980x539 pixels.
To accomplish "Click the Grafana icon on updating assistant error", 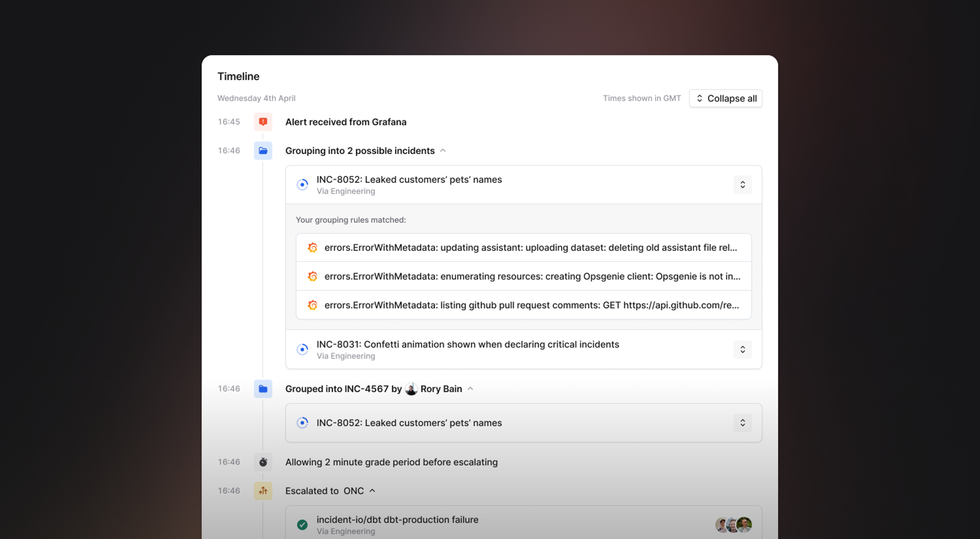I will 312,248.
